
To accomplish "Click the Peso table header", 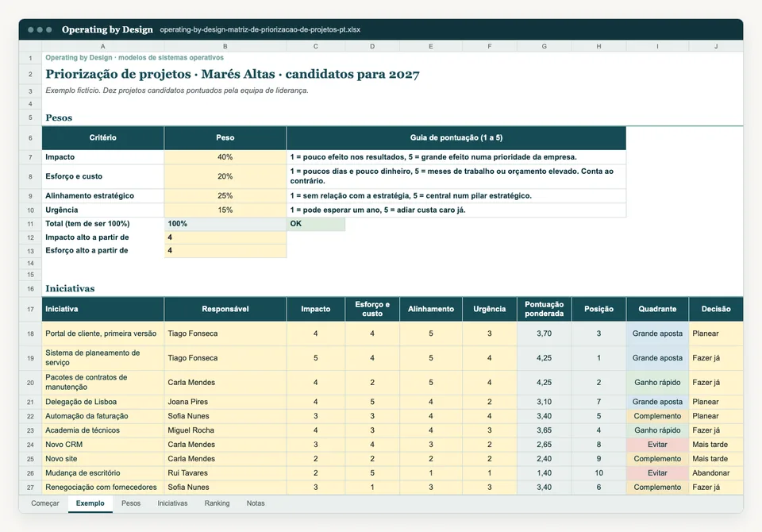I will (x=225, y=137).
